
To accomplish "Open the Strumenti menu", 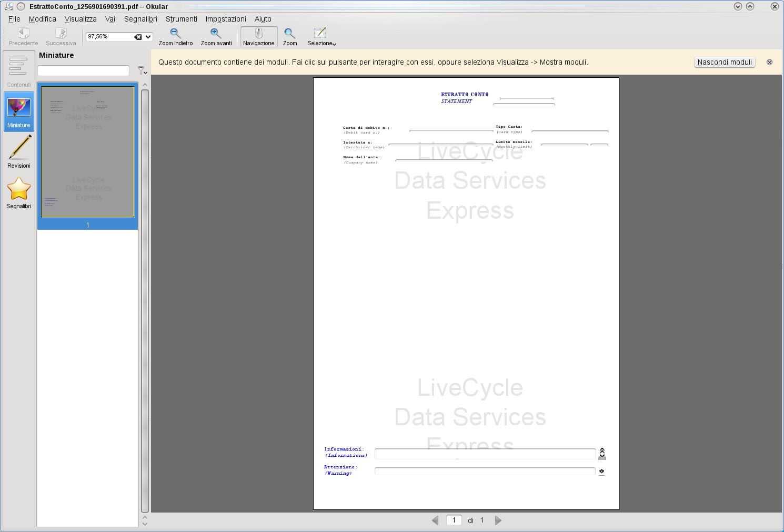I will [x=181, y=19].
